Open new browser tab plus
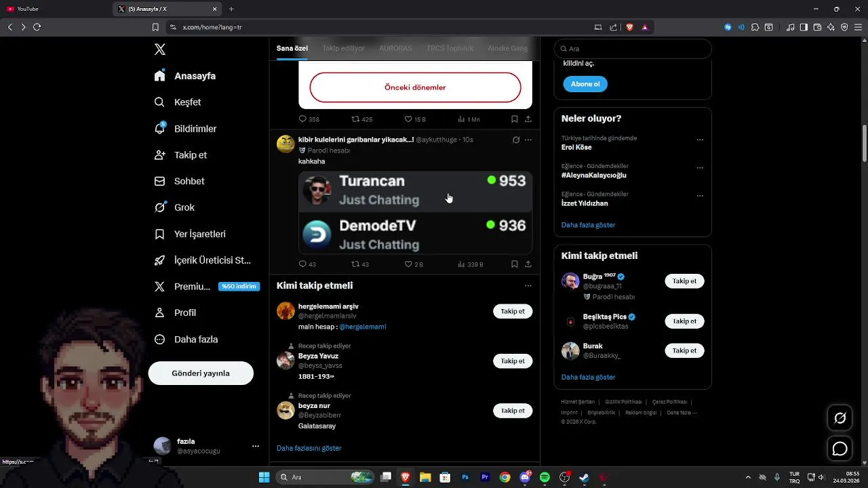Viewport: 868px width, 488px height. [231, 9]
